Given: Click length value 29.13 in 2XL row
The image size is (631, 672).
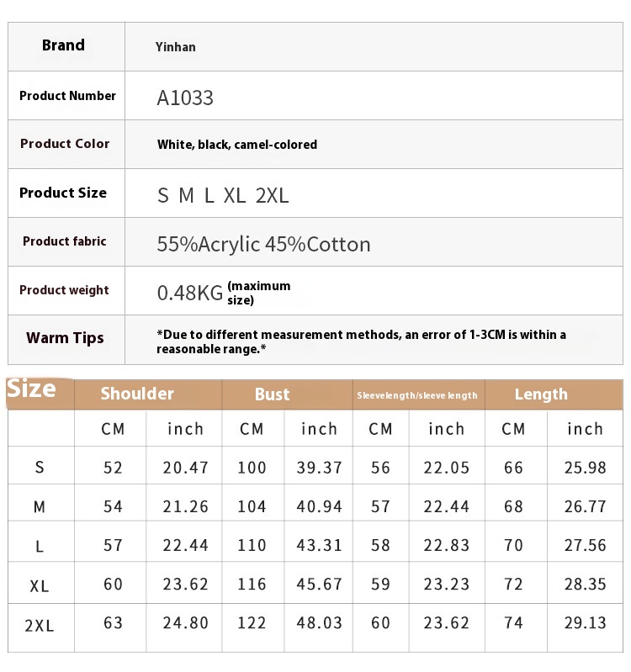Looking at the screenshot, I should pos(586,623).
